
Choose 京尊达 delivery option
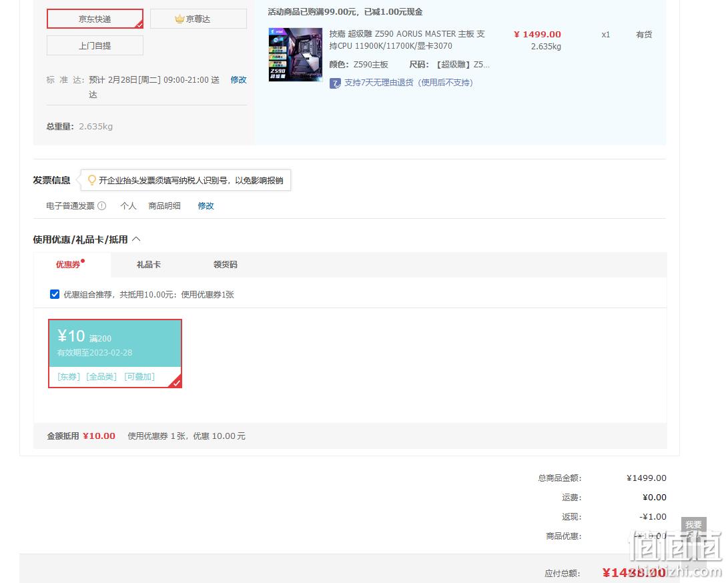[198, 19]
